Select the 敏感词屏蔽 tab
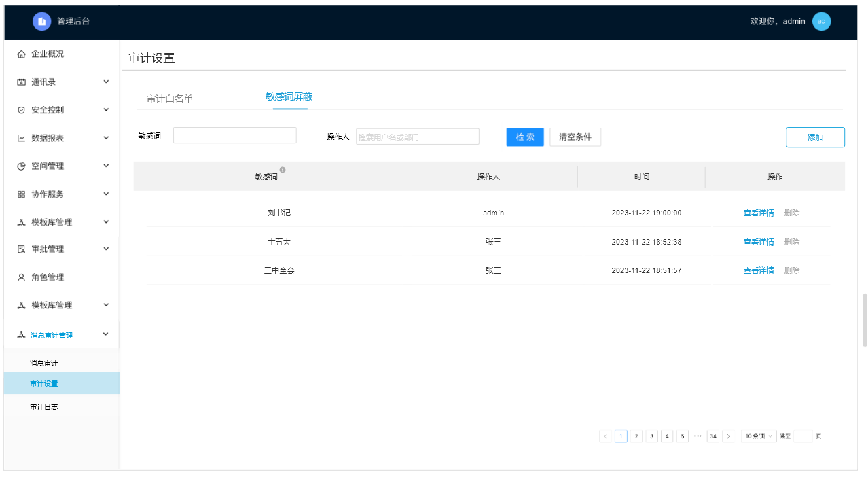 pyautogui.click(x=289, y=97)
